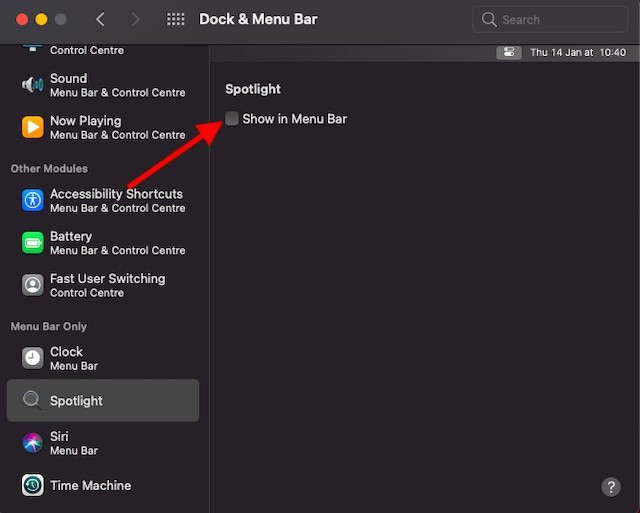Click the Dock & Menu Bar window title
640x513 pixels.
pyautogui.click(x=258, y=19)
